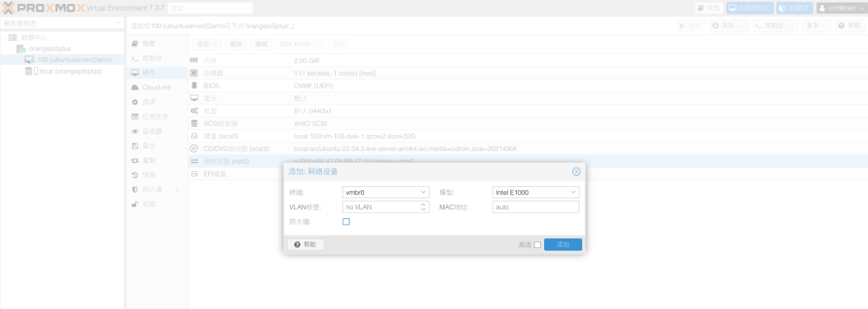Click 创建CT create container button

(795, 8)
